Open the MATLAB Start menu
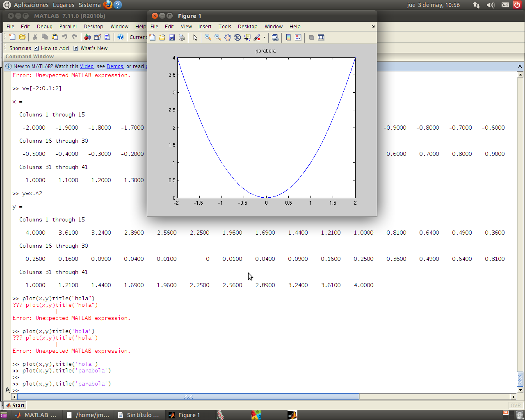This screenshot has width=525, height=420. pos(15,405)
